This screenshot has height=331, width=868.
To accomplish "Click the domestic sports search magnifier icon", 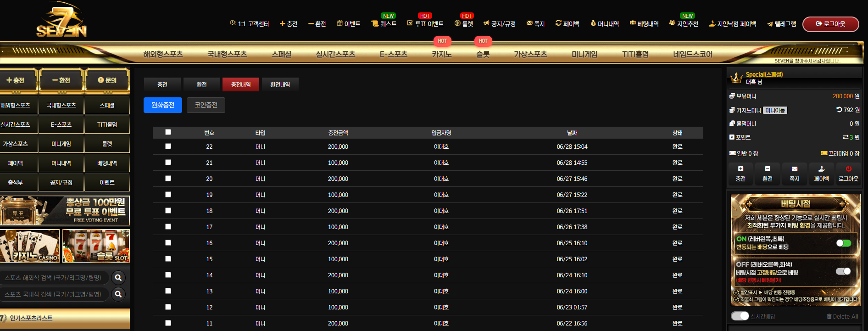I will [x=118, y=294].
